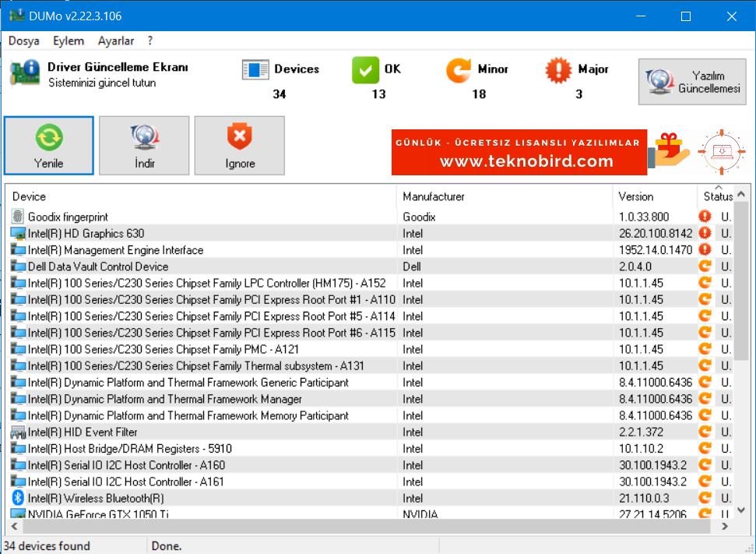Click the vertical scrollbar up arrow
The width and height of the screenshot is (756, 554).
pyautogui.click(x=741, y=194)
